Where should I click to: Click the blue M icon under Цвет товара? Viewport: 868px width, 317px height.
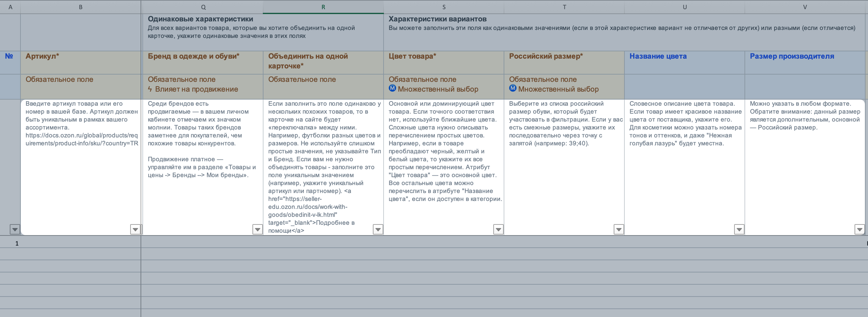(392, 88)
